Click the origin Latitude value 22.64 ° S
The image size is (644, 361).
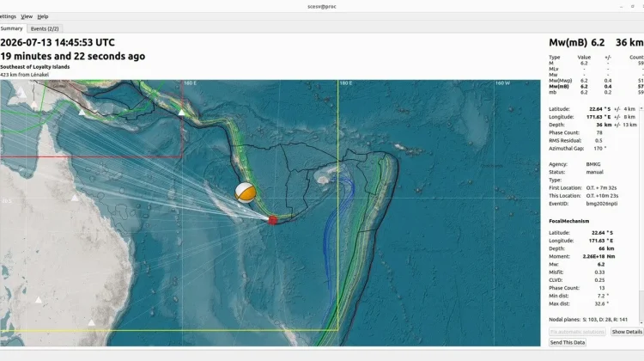tap(600, 109)
